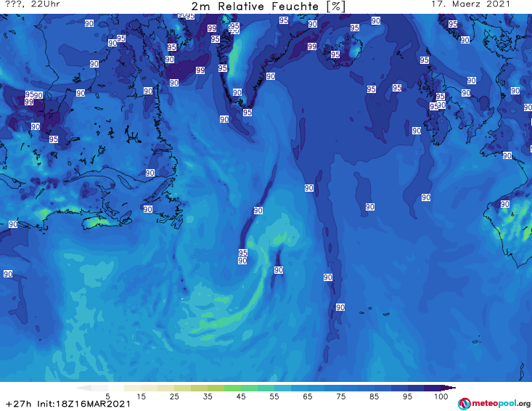The height and width of the screenshot is (411, 532).
Task: Click the meteopool circular logo icon
Action: [x=464, y=404]
